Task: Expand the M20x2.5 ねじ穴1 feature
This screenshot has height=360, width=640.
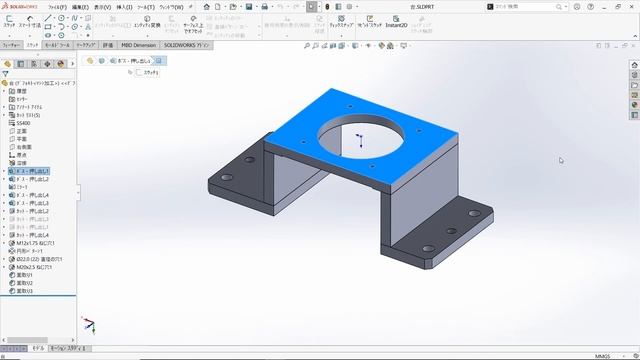Action: click(4, 267)
